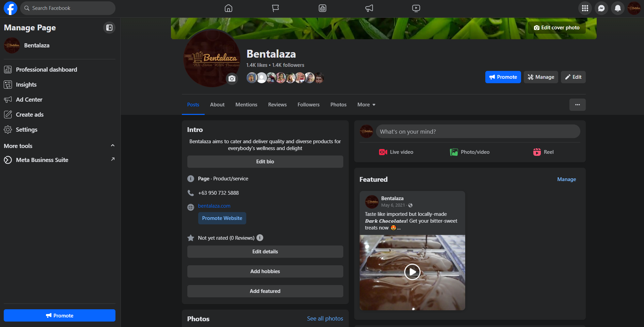Click the Edit details button
This screenshot has height=327, width=644.
tap(265, 252)
